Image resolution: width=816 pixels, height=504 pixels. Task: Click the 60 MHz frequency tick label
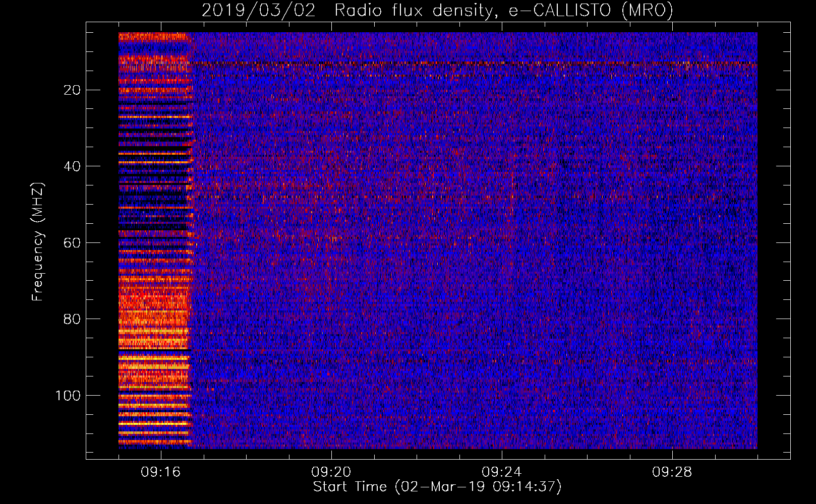(x=72, y=243)
